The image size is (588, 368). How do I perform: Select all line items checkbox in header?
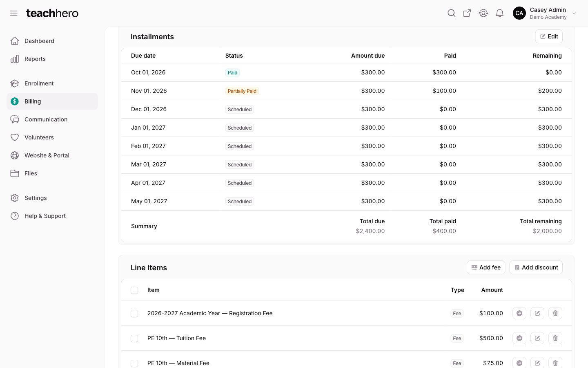134,290
